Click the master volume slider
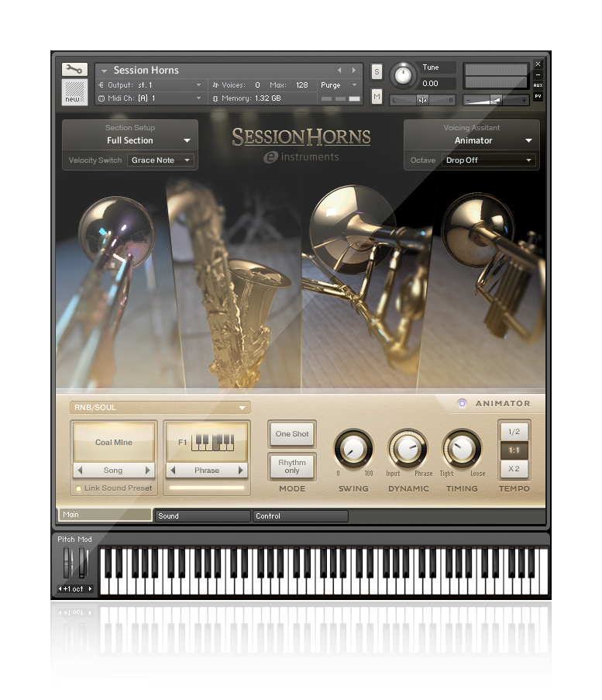The width and height of the screenshot is (602, 700). coord(496,100)
